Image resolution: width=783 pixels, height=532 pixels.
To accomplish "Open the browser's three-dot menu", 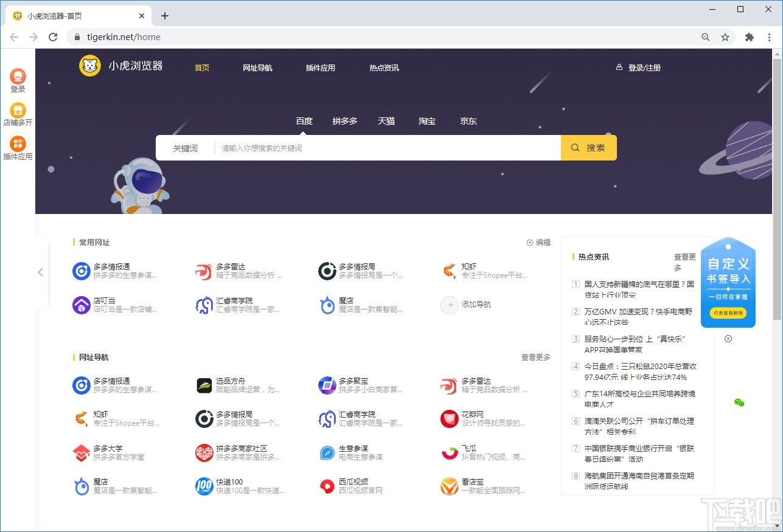I will pos(770,37).
